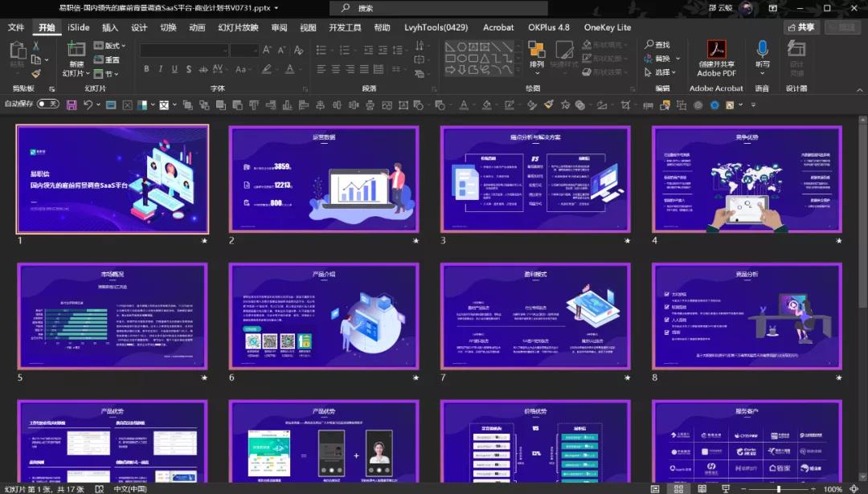Click the increase font size icon
Screen dimensions: 868x494
267,51
